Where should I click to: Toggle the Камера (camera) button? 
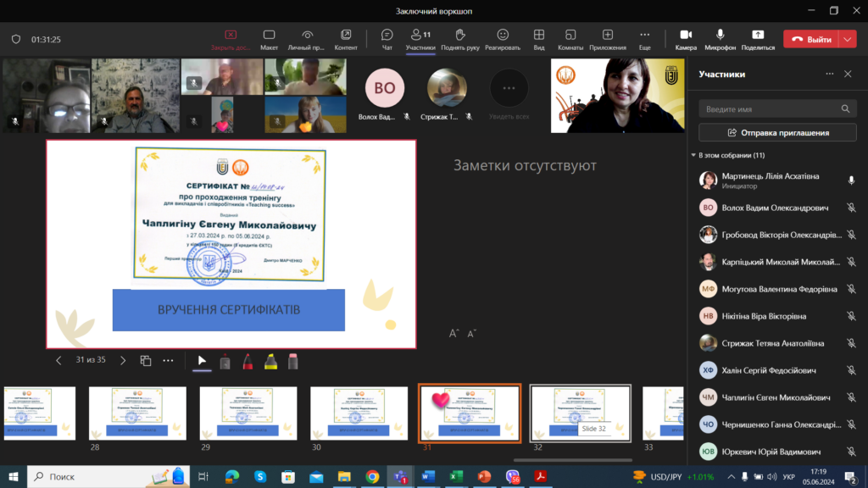[686, 38]
